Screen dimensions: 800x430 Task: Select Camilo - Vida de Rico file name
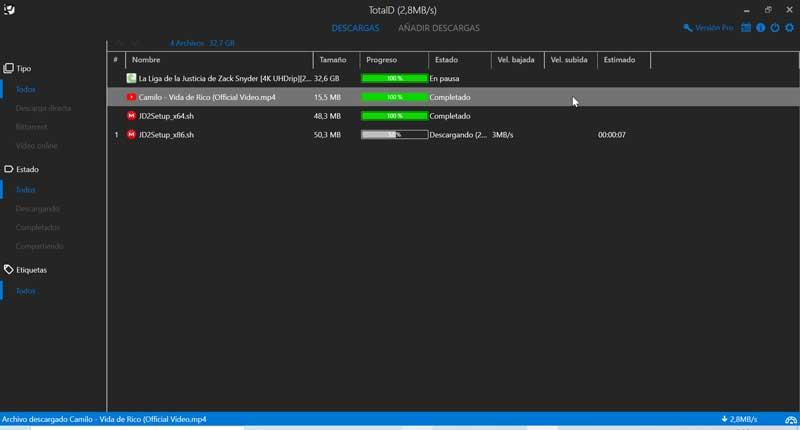point(207,97)
